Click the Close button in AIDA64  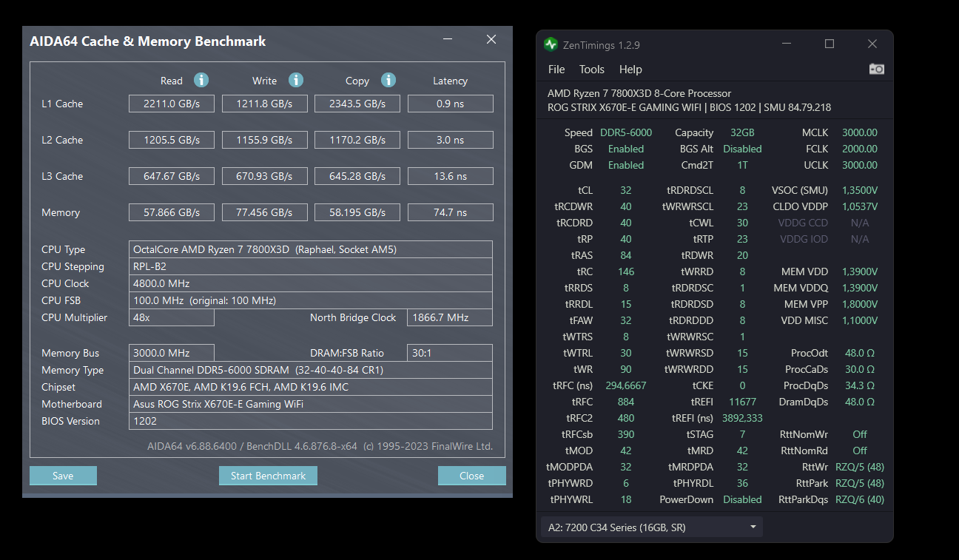point(471,476)
